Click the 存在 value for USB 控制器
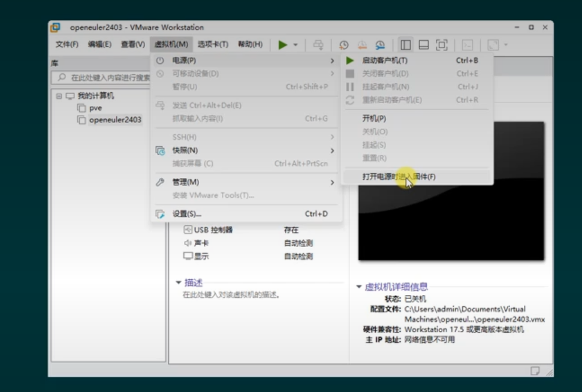 [291, 230]
